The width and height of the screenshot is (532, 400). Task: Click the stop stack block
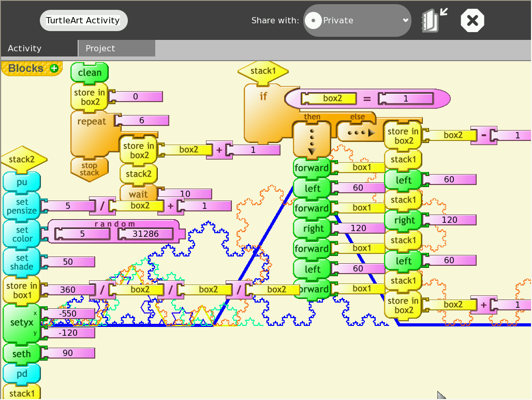pyautogui.click(x=90, y=168)
